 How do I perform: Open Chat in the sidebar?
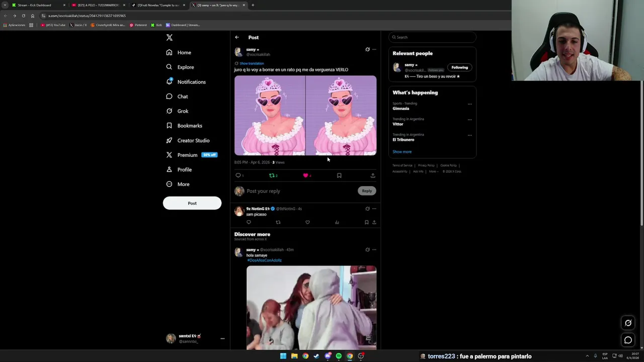coord(177,96)
